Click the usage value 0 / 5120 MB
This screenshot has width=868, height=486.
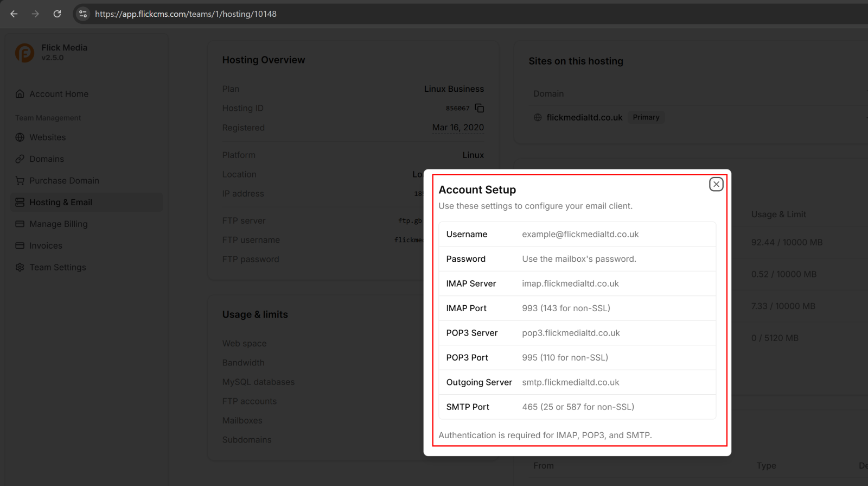pyautogui.click(x=775, y=338)
